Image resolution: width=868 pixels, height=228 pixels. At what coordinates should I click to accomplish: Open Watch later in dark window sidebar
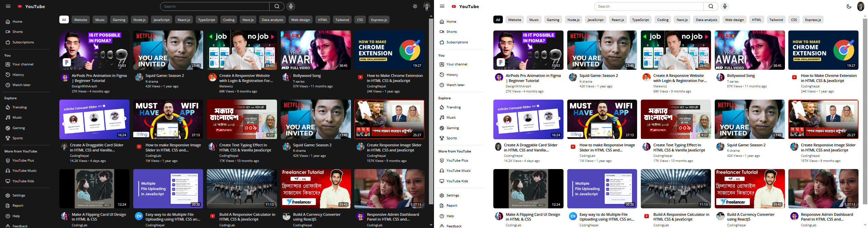(26, 85)
